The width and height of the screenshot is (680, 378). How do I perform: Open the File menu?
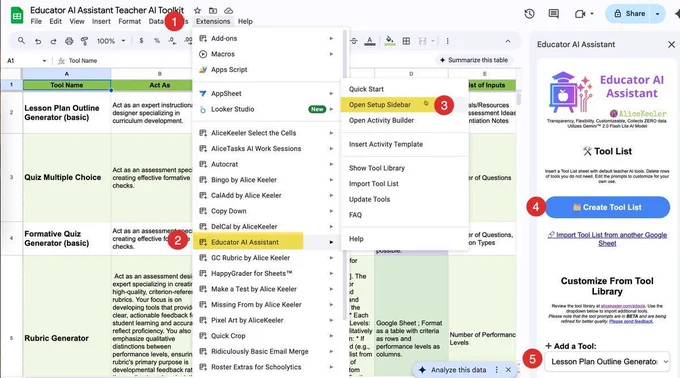point(36,21)
